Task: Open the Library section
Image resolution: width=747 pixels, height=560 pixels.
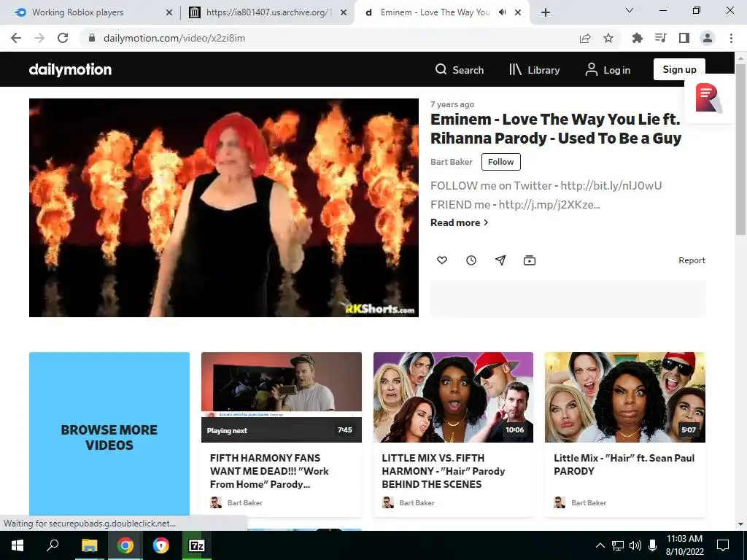Action: coord(534,70)
